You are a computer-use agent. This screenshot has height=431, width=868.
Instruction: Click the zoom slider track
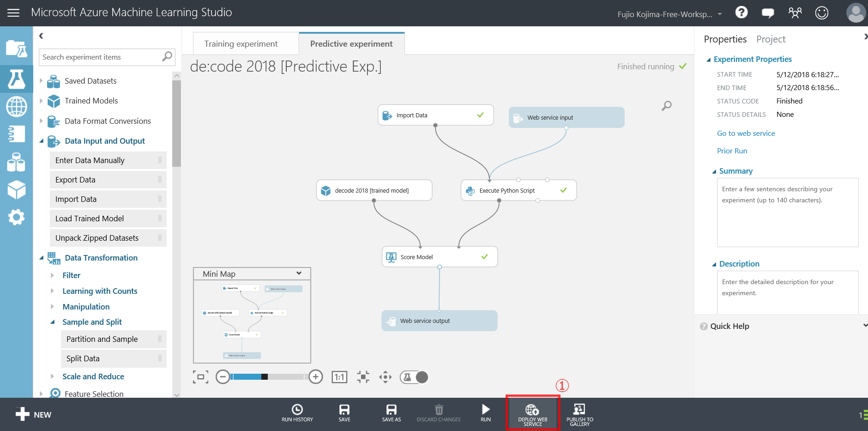point(269,377)
